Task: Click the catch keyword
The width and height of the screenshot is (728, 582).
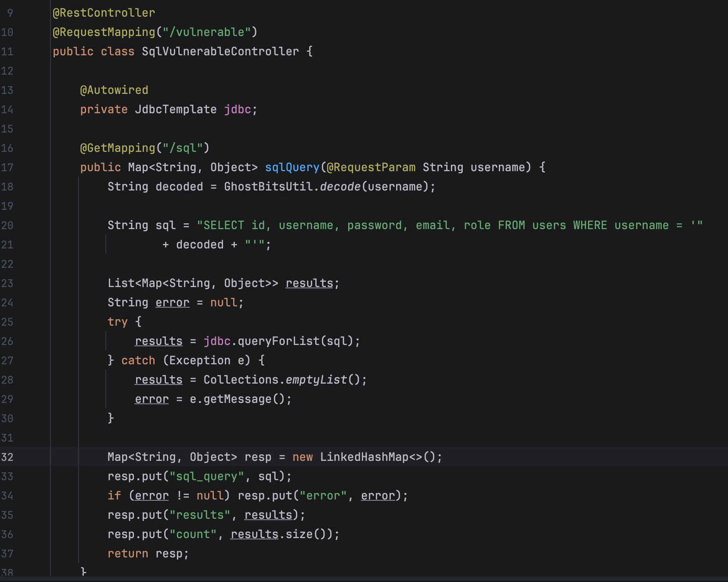Action: (x=138, y=360)
